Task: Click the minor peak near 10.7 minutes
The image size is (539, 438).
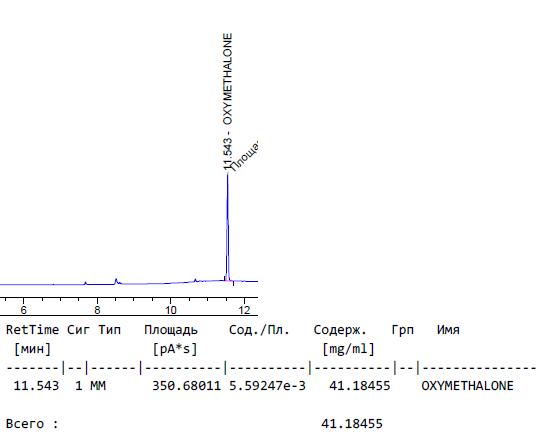Action: (x=195, y=280)
